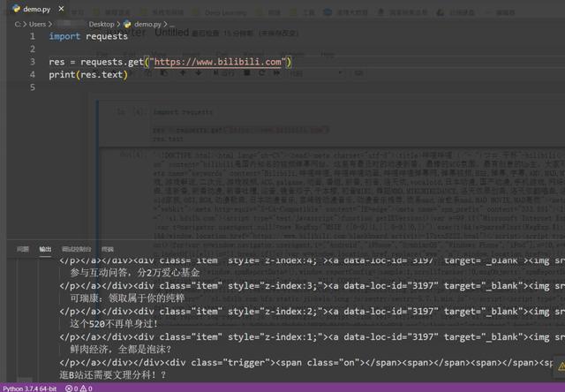Switch to the 调试控制台 panel tab
The width and height of the screenshot is (565, 392).
[76, 249]
